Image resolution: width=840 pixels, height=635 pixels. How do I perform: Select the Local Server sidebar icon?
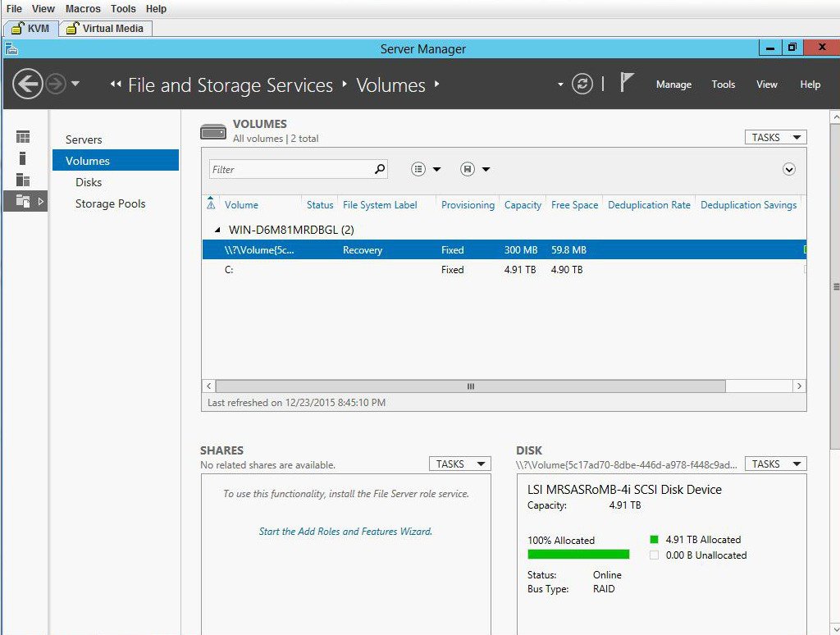[23, 158]
